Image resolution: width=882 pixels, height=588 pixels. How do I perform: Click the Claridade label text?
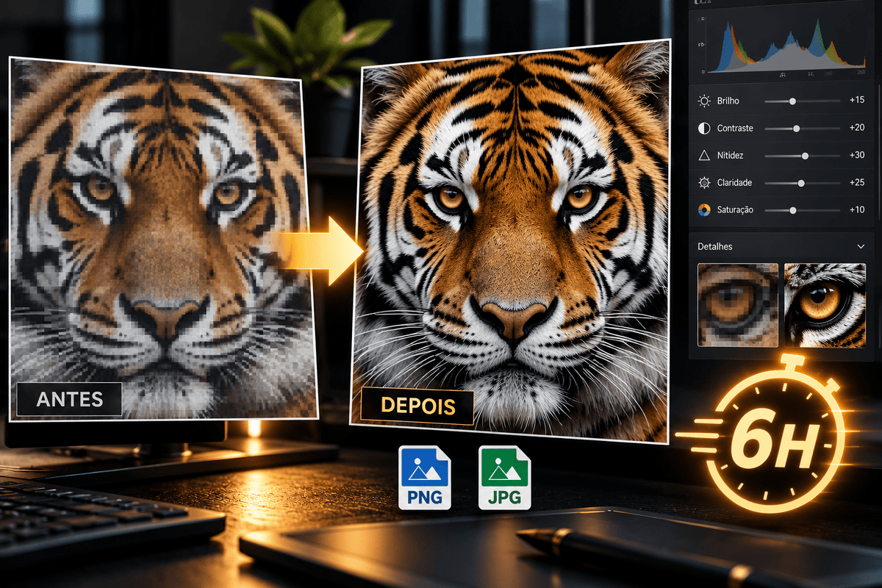736,183
